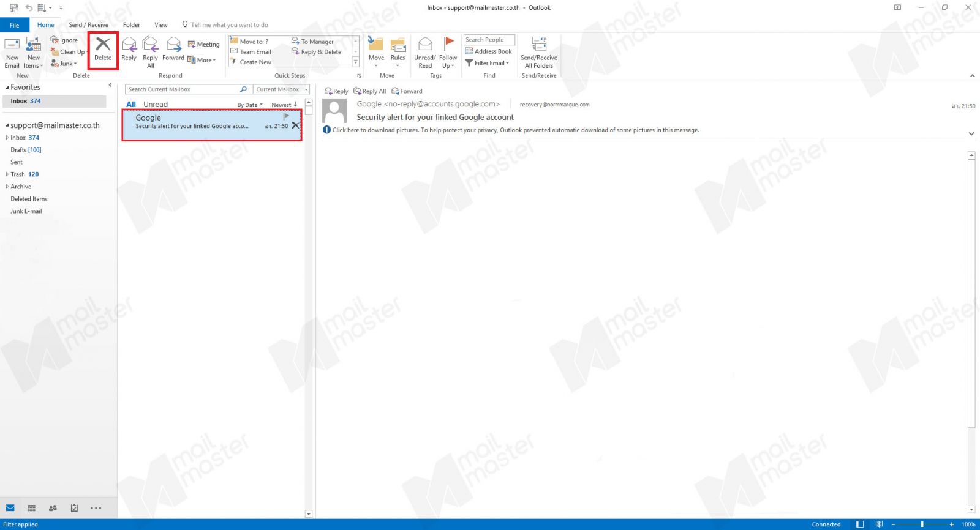Collapse the support@mailmaster.co.th account
Screen dimensions: 980x530
click(7, 125)
